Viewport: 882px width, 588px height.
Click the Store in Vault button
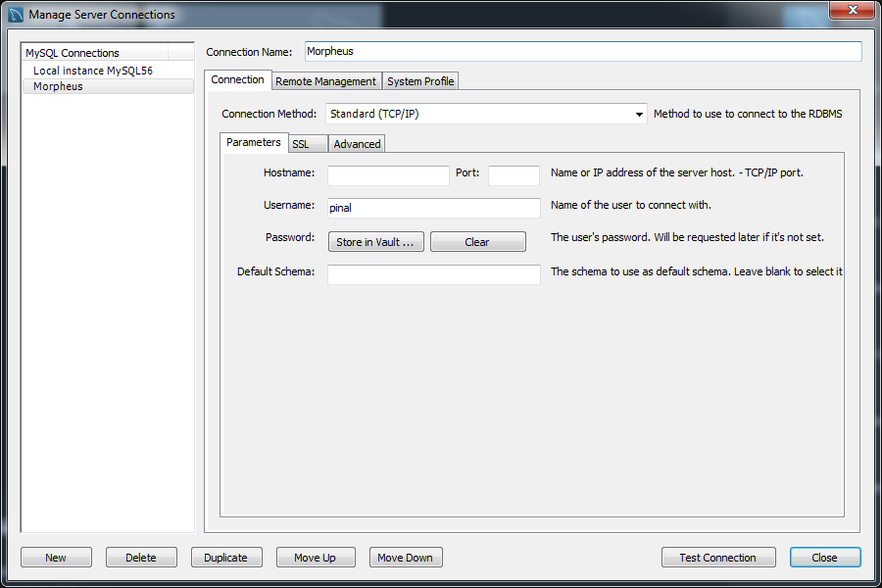[x=375, y=242]
